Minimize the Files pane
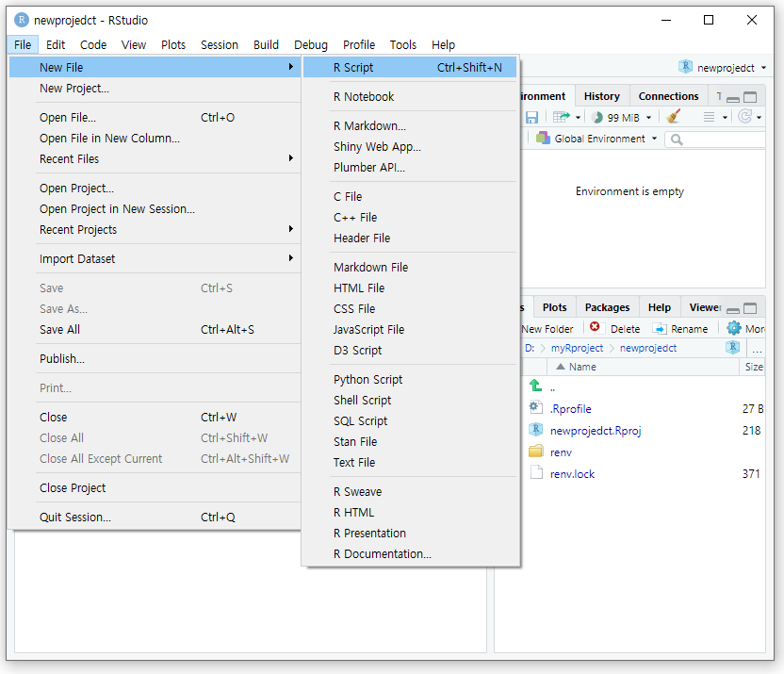Viewport: 784px width, 674px height. 733,309
